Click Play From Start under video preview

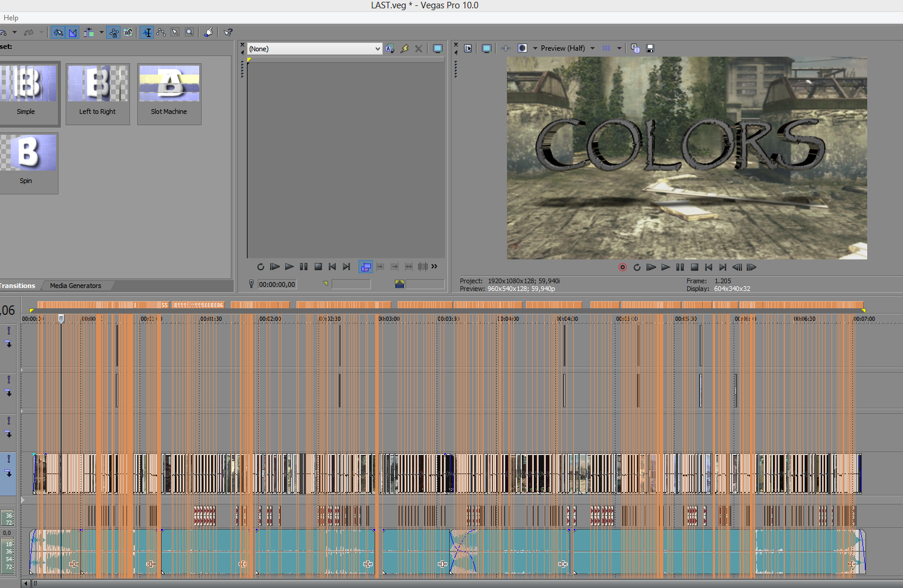tap(651, 267)
